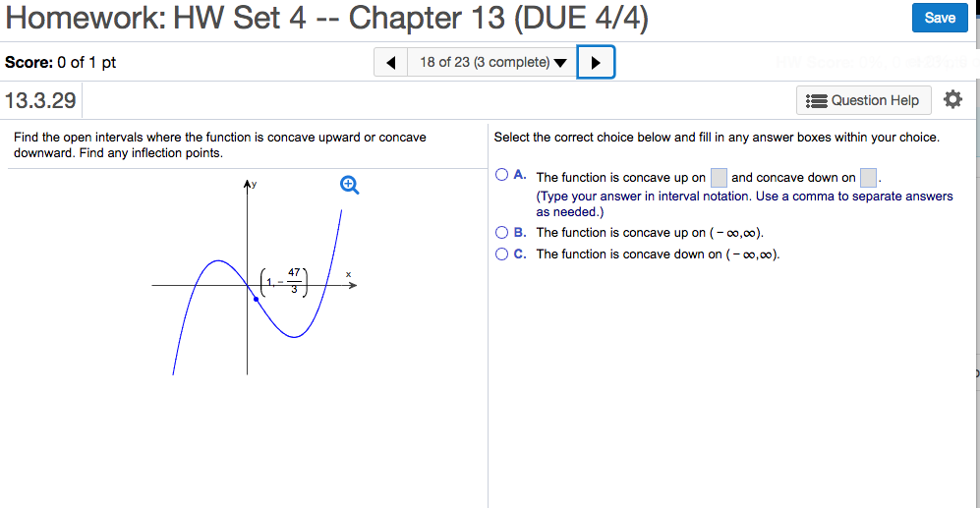Click the Save button
980x508 pixels.
[x=940, y=18]
